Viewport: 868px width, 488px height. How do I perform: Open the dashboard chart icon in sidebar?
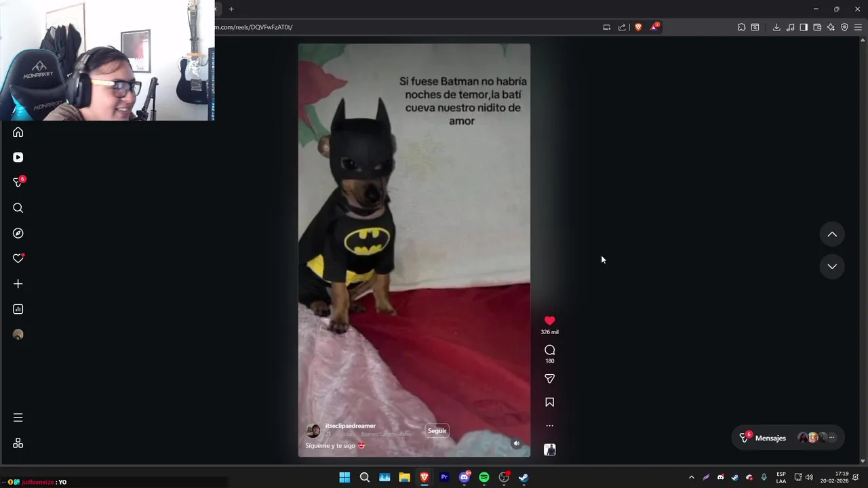(x=18, y=309)
